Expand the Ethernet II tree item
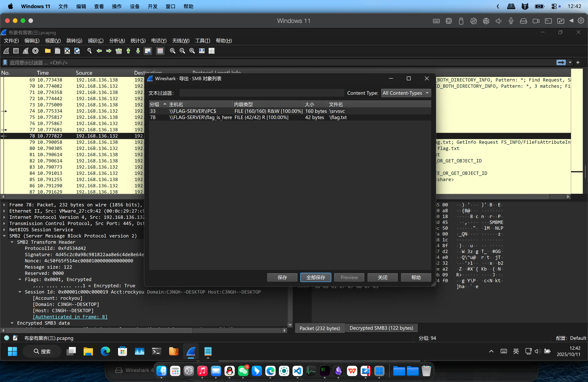 tap(4, 211)
